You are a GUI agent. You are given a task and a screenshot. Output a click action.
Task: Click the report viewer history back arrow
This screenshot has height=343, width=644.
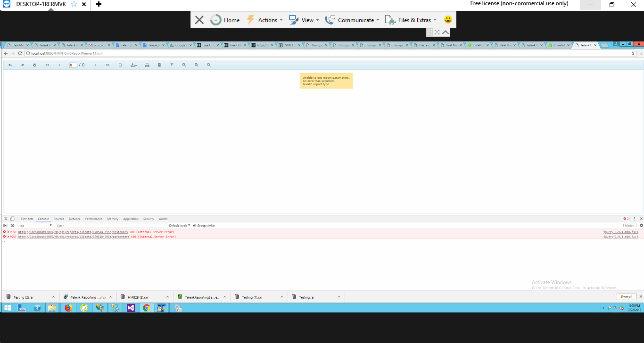point(10,65)
